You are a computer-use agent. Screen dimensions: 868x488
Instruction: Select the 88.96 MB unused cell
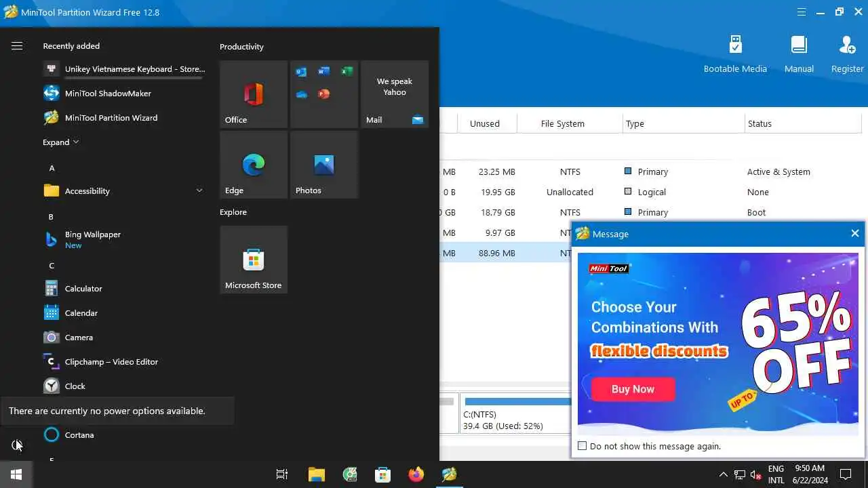[496, 253]
